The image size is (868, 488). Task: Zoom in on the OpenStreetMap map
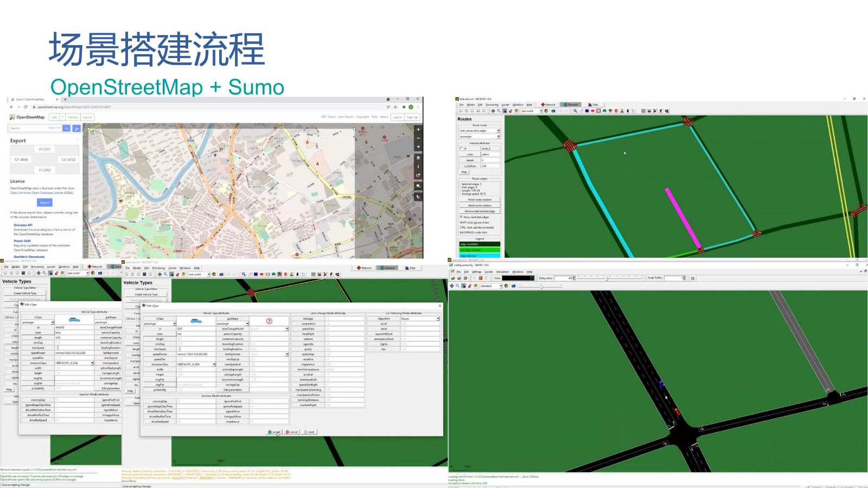[418, 130]
